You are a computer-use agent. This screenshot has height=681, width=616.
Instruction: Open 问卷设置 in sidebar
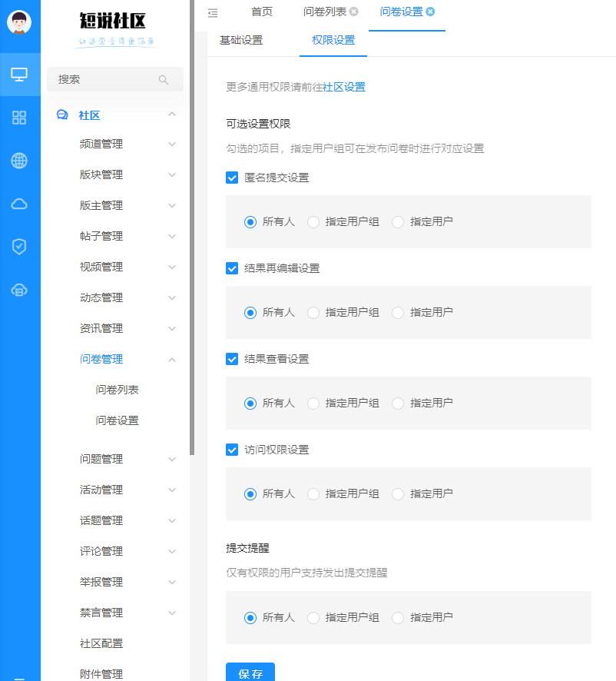118,420
